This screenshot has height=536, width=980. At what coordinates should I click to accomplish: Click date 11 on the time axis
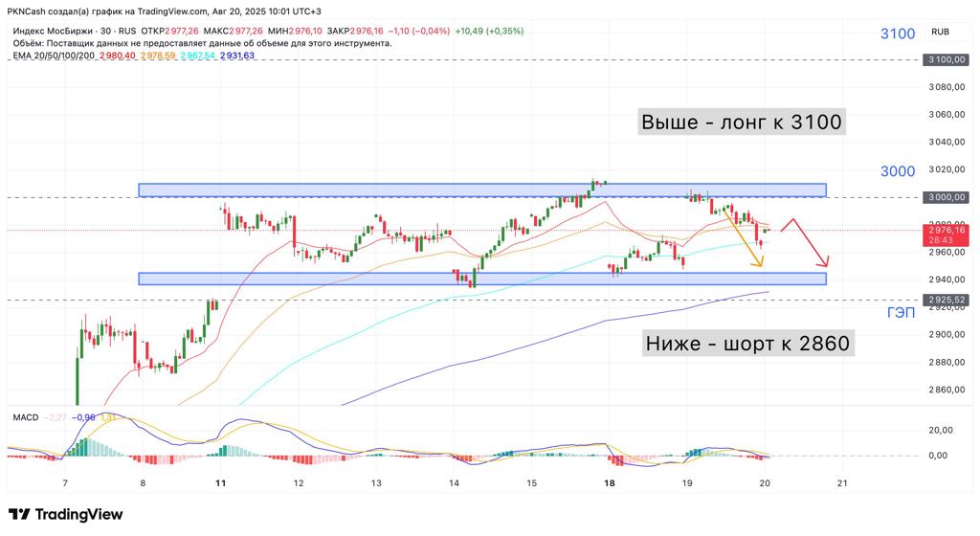click(221, 483)
